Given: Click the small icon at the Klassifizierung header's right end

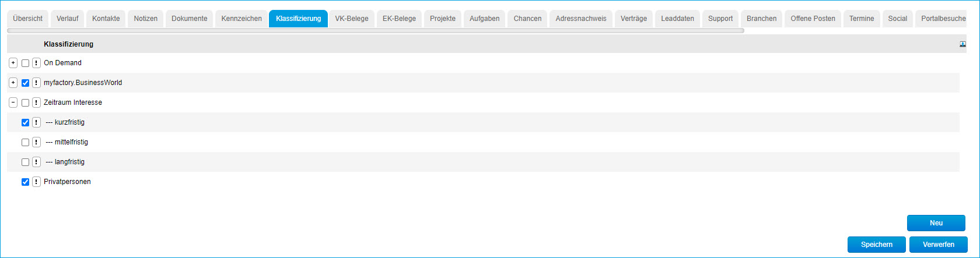Looking at the screenshot, I should [x=963, y=44].
